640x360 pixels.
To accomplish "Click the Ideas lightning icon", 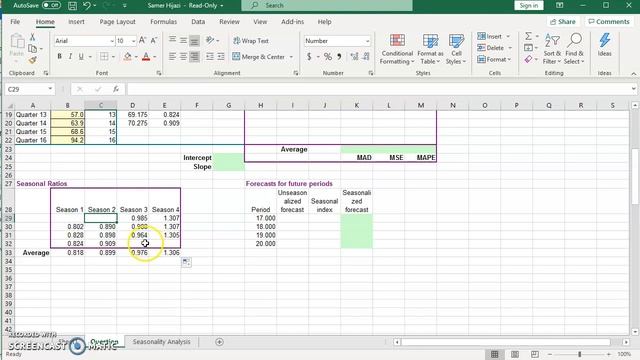I will click(x=604, y=45).
